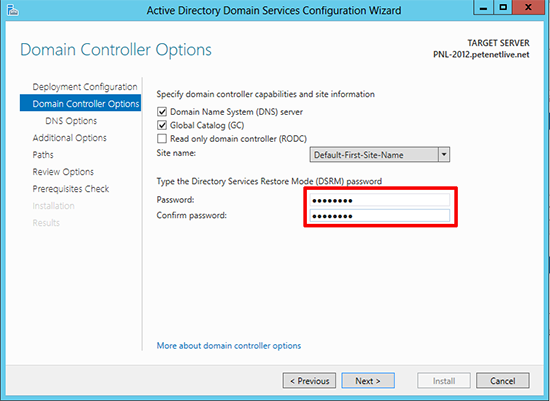Click the greyed-out Installation step
Screen dimensions: 550x401
coord(53,206)
